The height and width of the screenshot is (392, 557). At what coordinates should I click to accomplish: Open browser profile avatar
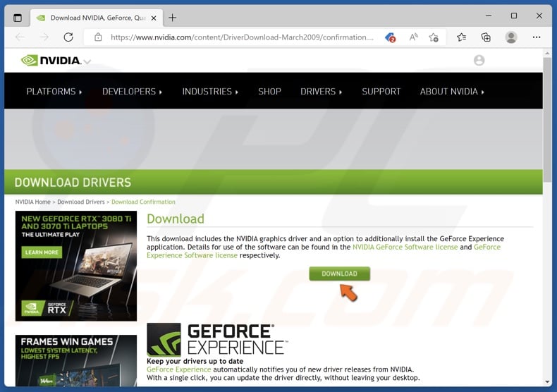pos(511,37)
